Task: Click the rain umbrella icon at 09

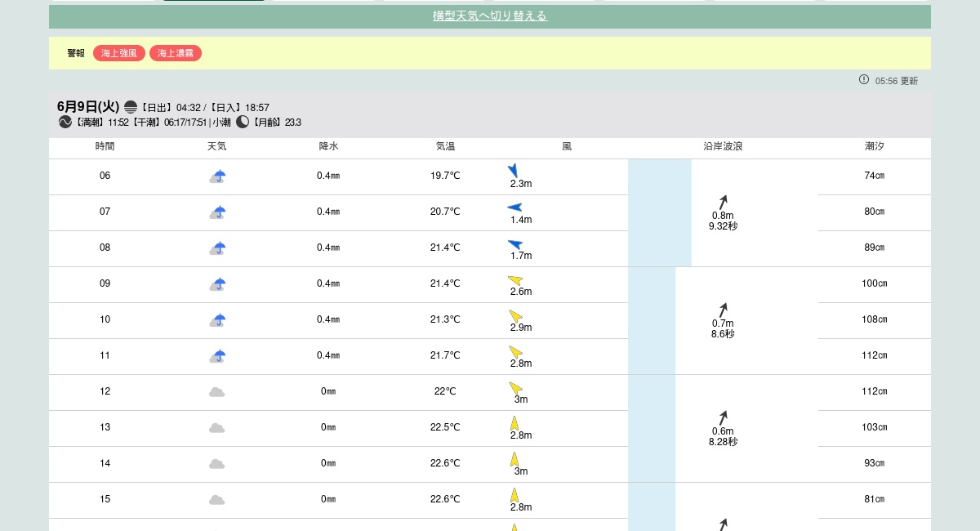Action: point(217,283)
